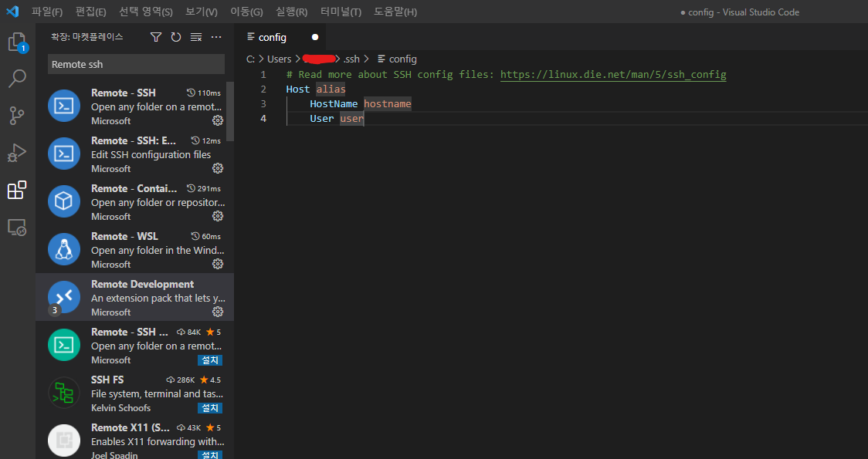The height and width of the screenshot is (459, 868).
Task: Open the 편집(E) menu
Action: (x=91, y=12)
